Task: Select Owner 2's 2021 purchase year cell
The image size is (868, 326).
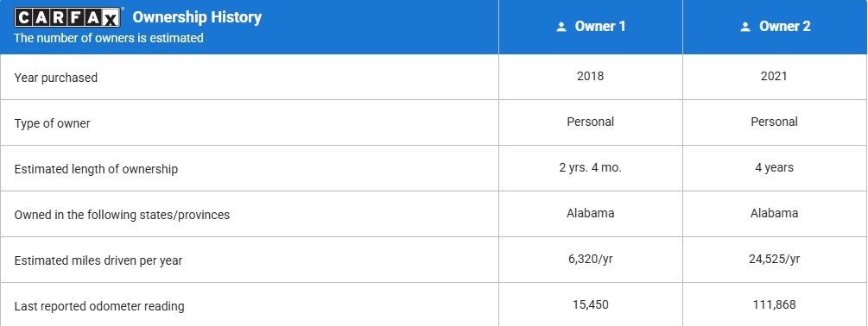Action: (x=775, y=77)
